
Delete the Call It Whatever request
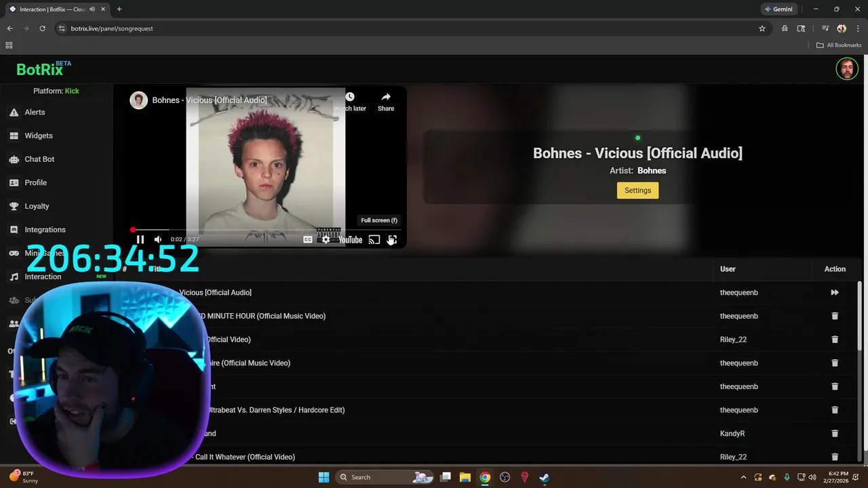[x=835, y=457]
